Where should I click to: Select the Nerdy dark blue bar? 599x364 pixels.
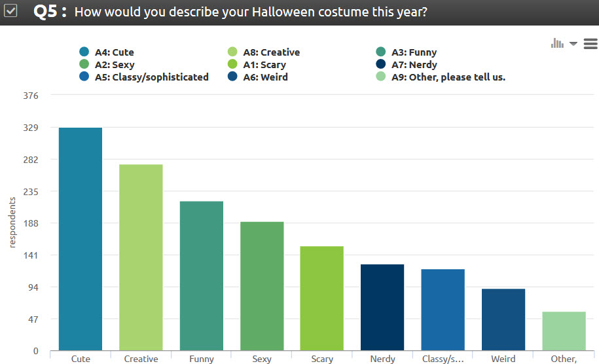pos(382,307)
